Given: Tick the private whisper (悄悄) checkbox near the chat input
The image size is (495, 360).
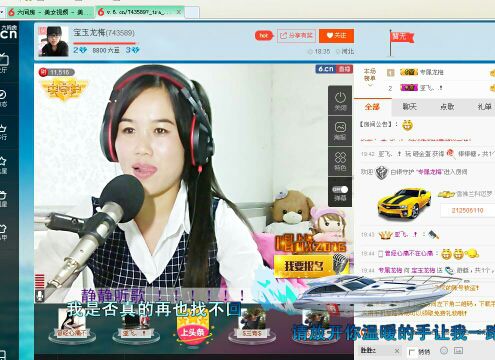Looking at the screenshot, I should pos(412,352).
